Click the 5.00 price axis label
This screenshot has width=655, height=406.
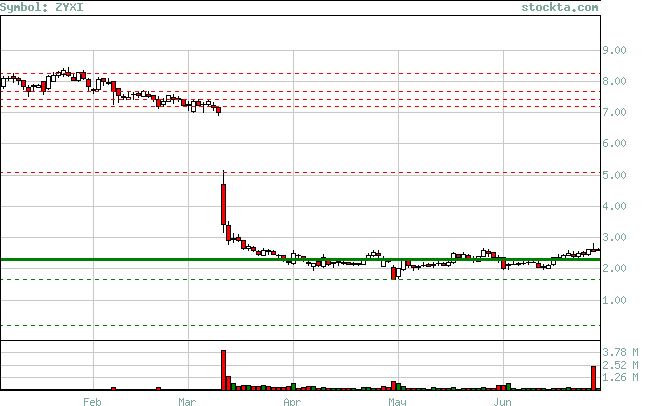point(614,175)
